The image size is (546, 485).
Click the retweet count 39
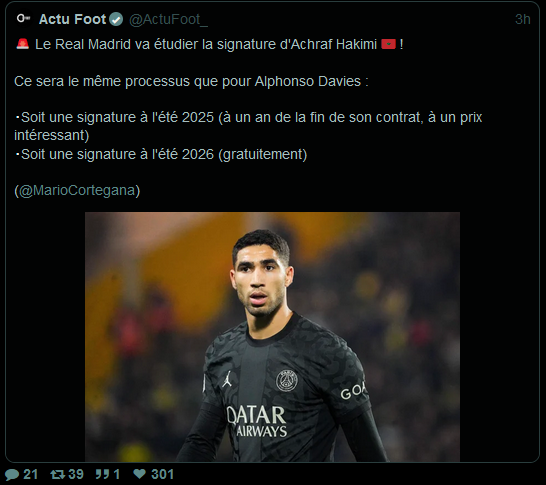pos(76,474)
